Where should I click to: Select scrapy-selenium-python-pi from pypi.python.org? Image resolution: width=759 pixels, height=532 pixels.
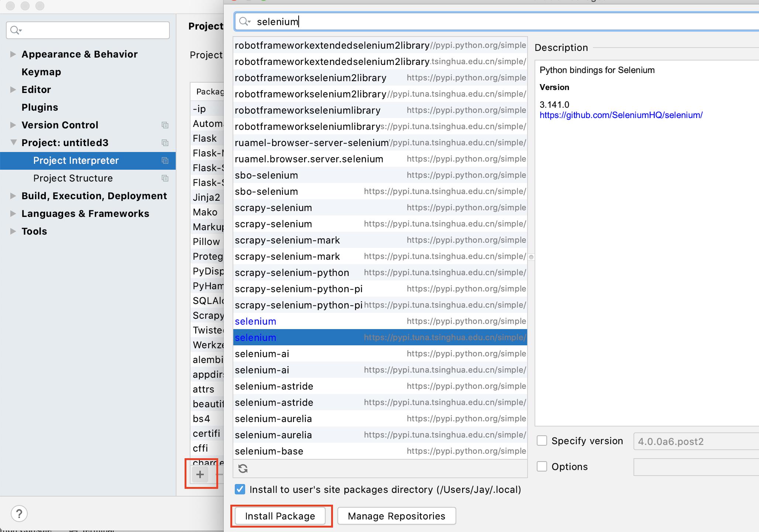380,289
